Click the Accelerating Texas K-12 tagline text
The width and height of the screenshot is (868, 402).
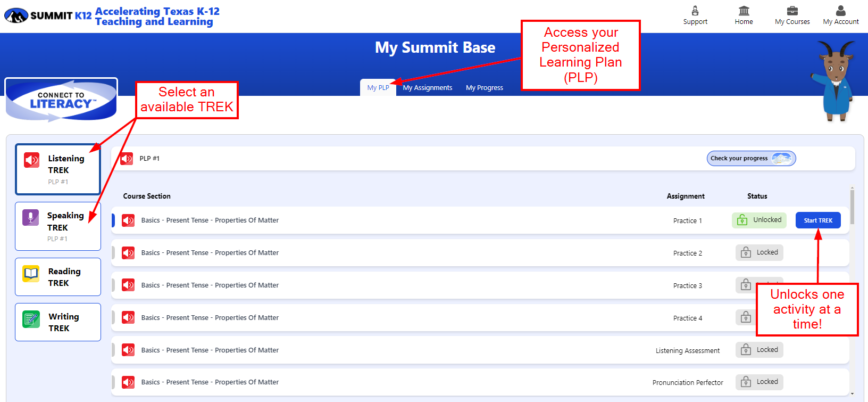pyautogui.click(x=157, y=16)
